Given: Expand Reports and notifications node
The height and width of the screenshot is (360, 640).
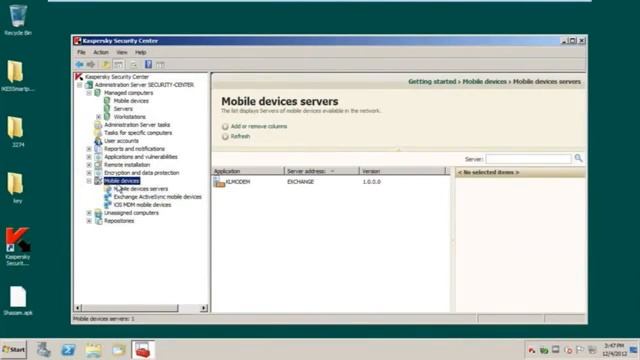Looking at the screenshot, I should [x=89, y=149].
